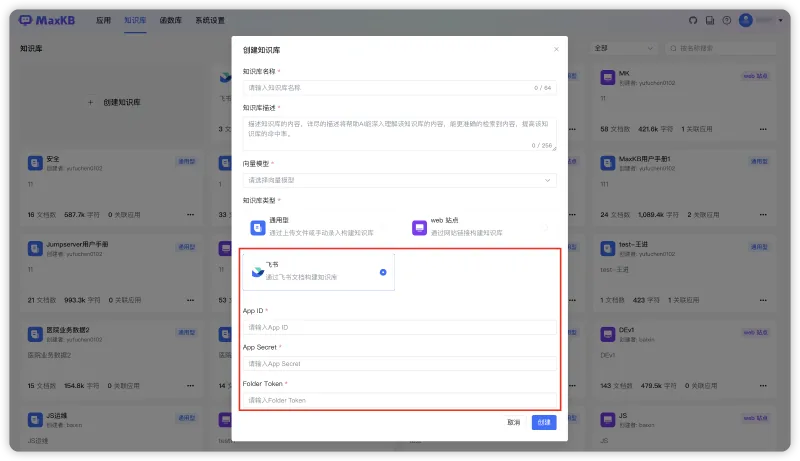800x461 pixels.
Task: Click '587.7k 字符' on 安全 card
Action: click(82, 215)
